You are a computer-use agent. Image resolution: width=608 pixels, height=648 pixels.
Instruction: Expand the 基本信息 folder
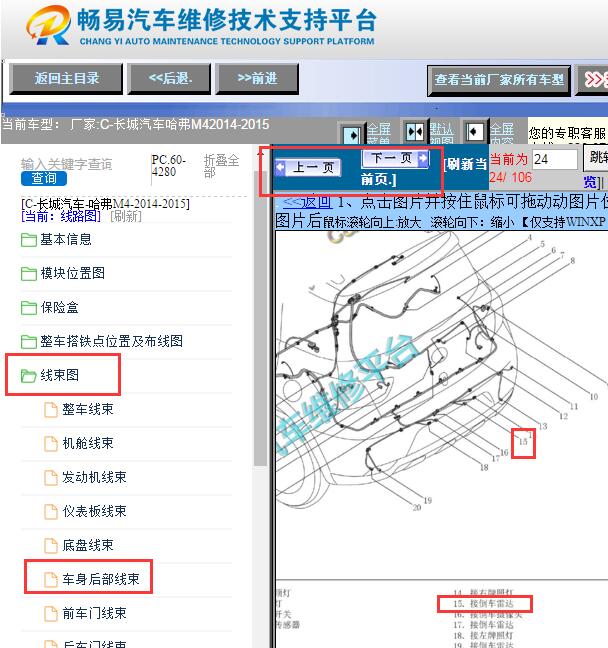coord(66,239)
